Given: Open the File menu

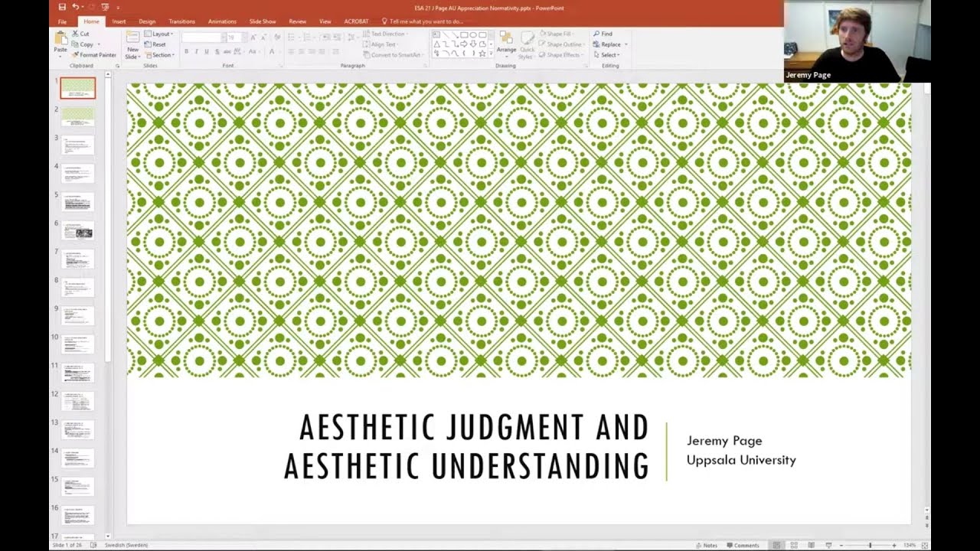Looking at the screenshot, I should (x=62, y=21).
